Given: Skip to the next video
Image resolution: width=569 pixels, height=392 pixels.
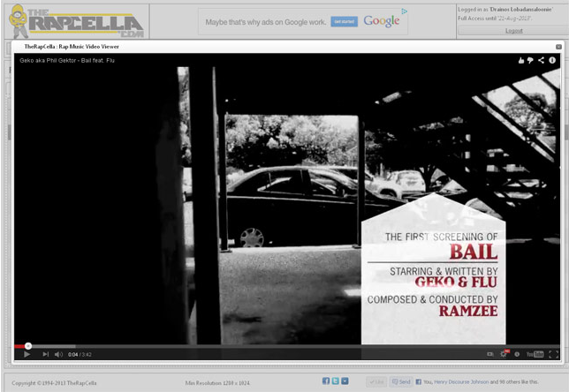Looking at the screenshot, I should tap(45, 354).
